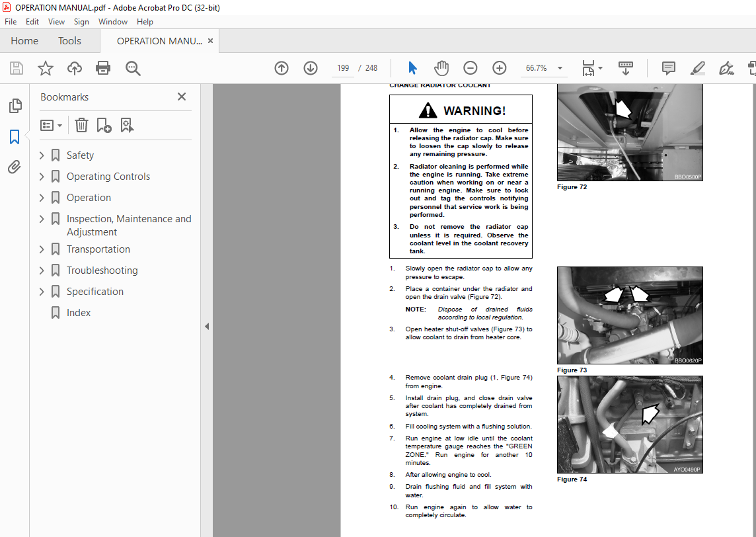Jump to the Operation bookmark
Viewport: 756px width, 537px height.
(x=89, y=198)
